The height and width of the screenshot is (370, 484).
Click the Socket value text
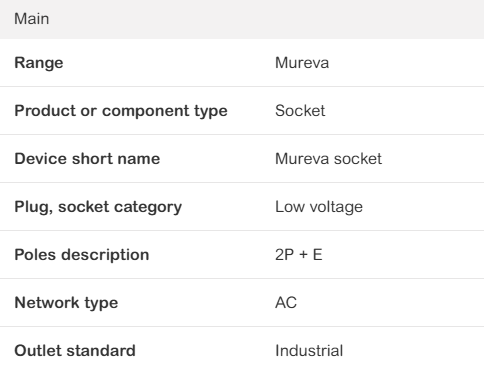pos(300,111)
